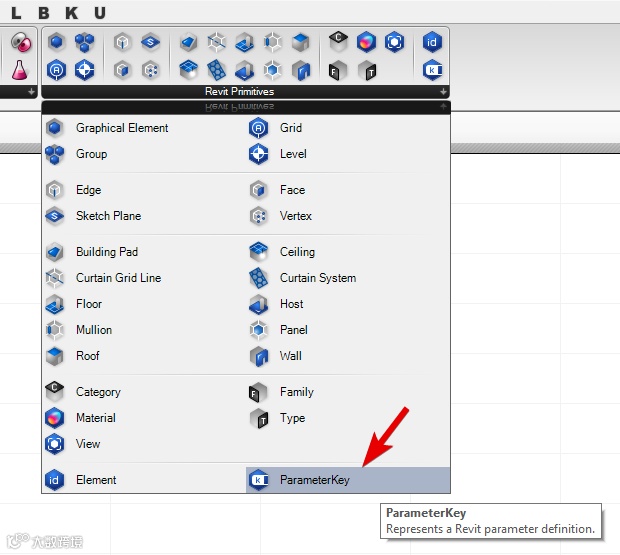620x555 pixels.
Task: Click the Panel icon in the ribbon
Action: [x=273, y=70]
